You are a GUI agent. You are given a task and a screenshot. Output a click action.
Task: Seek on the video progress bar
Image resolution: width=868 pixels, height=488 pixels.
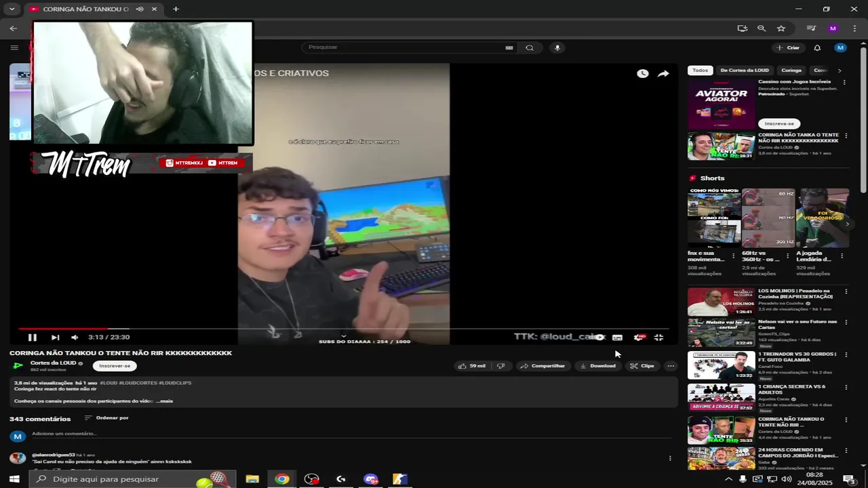tap(344, 329)
